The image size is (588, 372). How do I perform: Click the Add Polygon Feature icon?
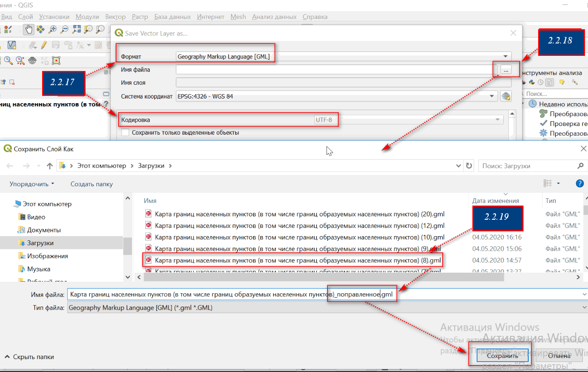68,45
